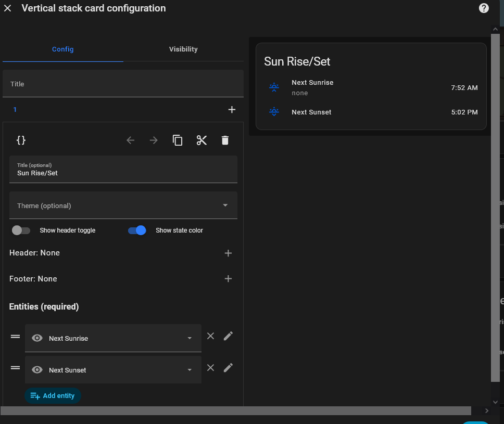Add a header with plus icon

pos(228,253)
